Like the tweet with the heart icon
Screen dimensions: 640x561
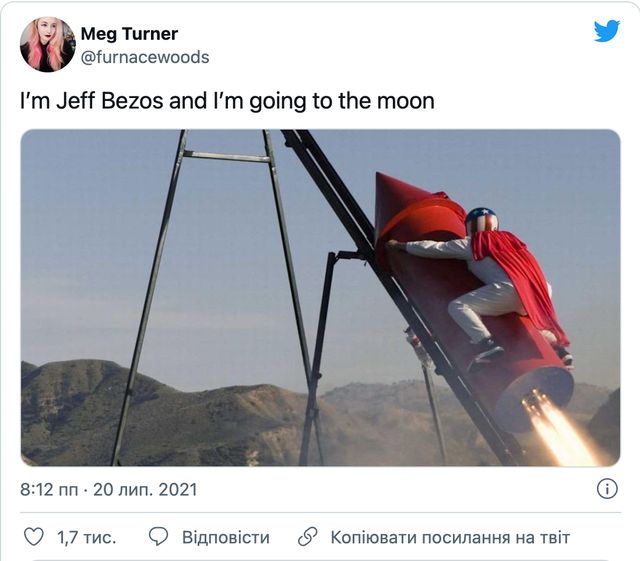(x=33, y=537)
